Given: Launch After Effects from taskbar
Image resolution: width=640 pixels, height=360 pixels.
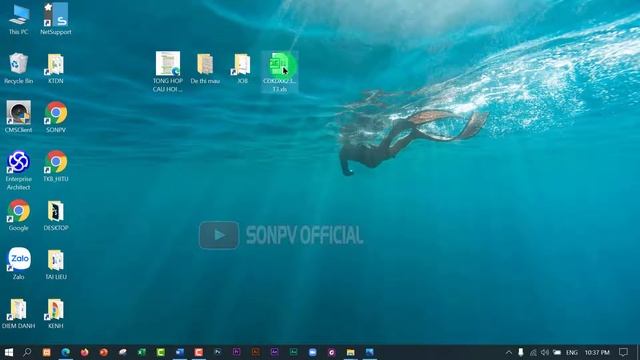Looking at the screenshot, I should [275, 352].
